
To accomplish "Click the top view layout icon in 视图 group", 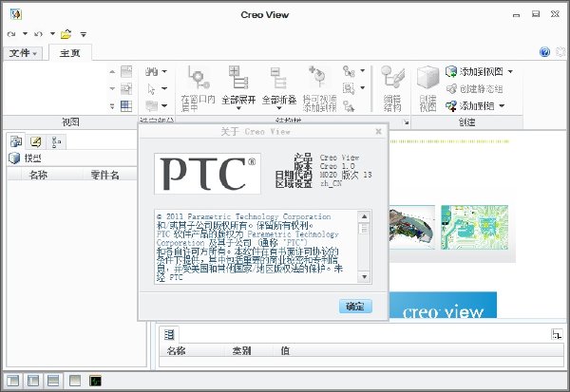I will tap(126, 71).
